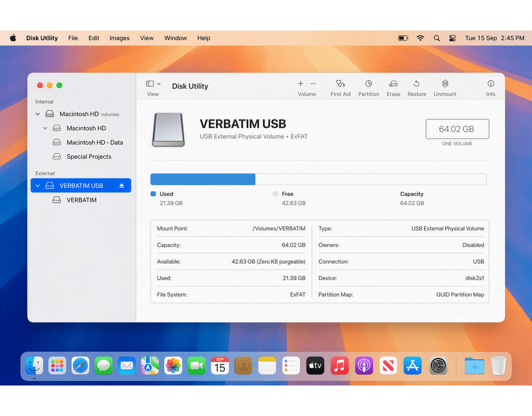Click the blue Used legend swatch
Viewport: 532px width, 416px height.
(x=153, y=194)
